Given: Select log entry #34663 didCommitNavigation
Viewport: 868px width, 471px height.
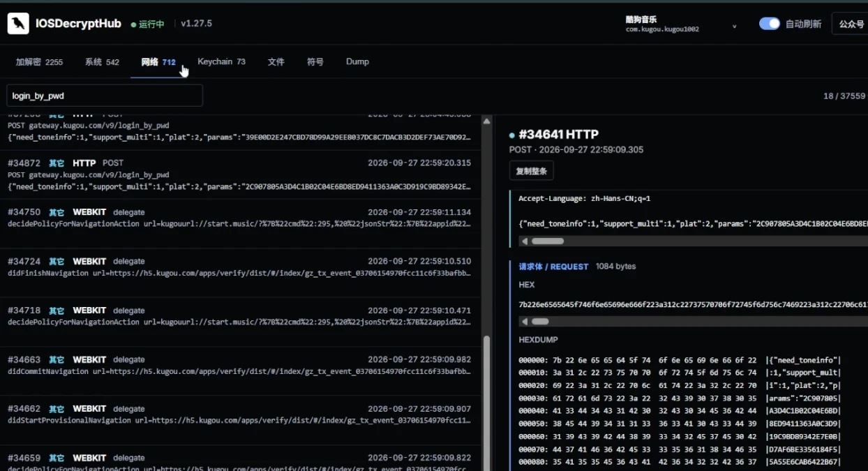Looking at the screenshot, I should (240, 371).
